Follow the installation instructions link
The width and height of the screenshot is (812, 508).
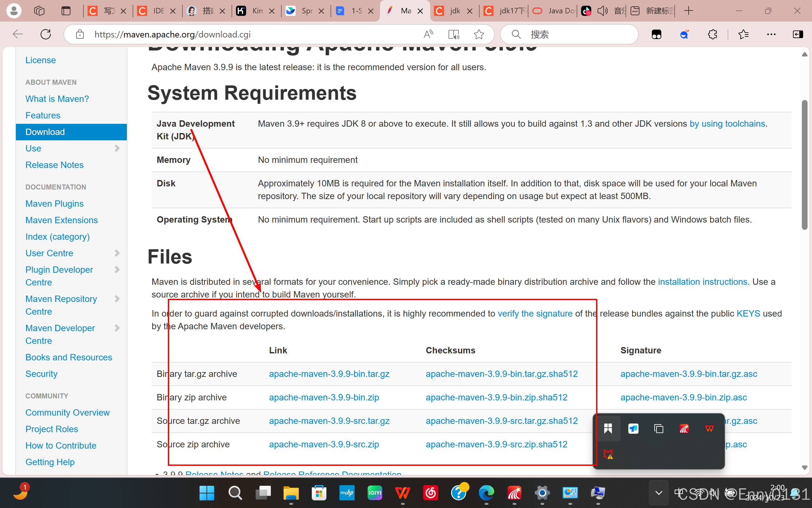[x=704, y=282]
